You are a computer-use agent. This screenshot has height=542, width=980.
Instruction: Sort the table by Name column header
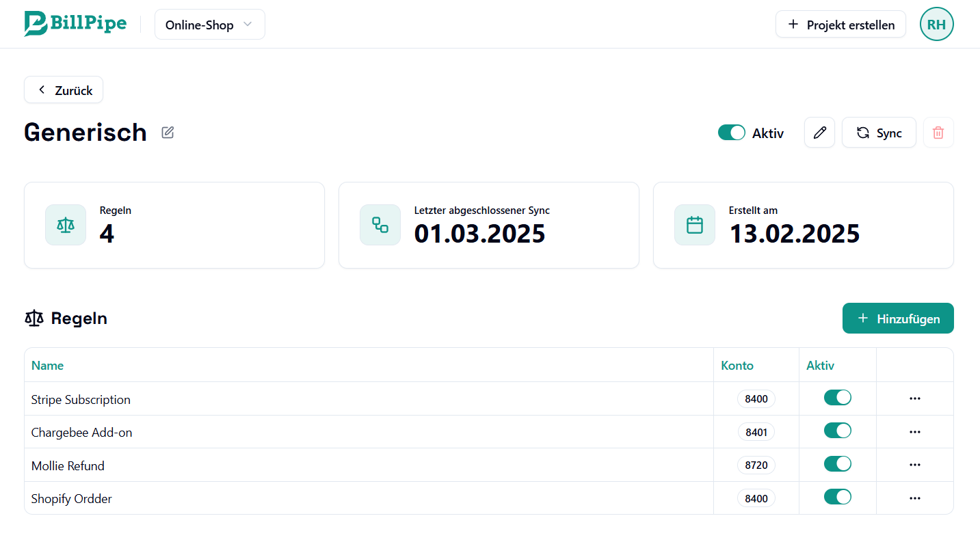48,366
